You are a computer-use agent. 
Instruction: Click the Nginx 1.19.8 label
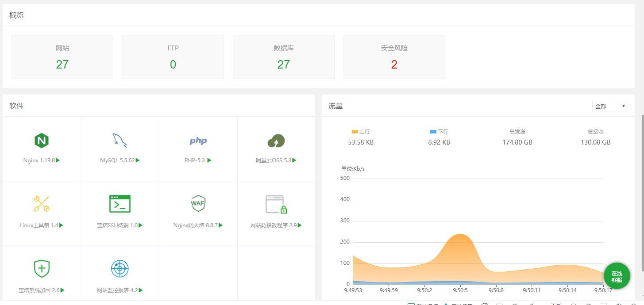click(x=39, y=160)
